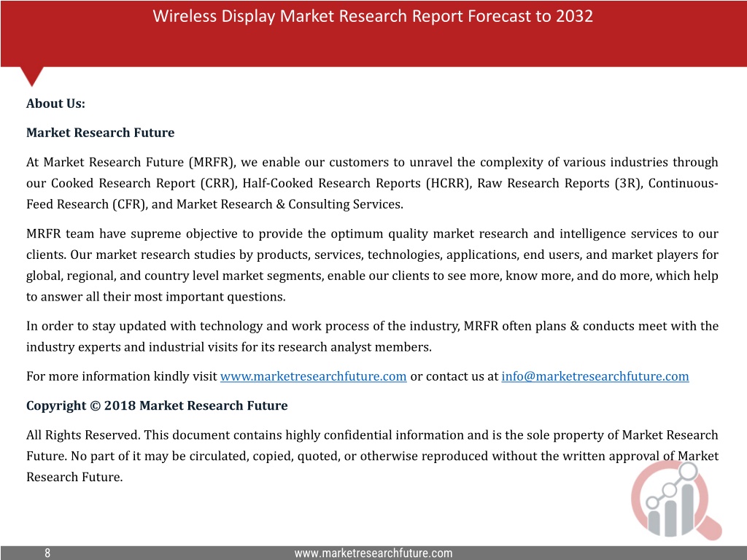Click the final 'Research Future.' line
The width and height of the screenshot is (747, 560).
pos(74,477)
